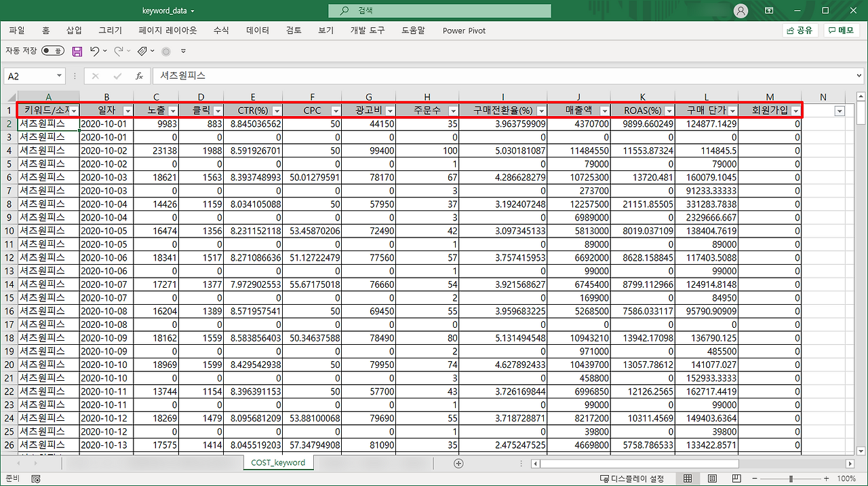This screenshot has width=868, height=486.
Task: Add a new sheet with plus icon
Action: [458, 463]
